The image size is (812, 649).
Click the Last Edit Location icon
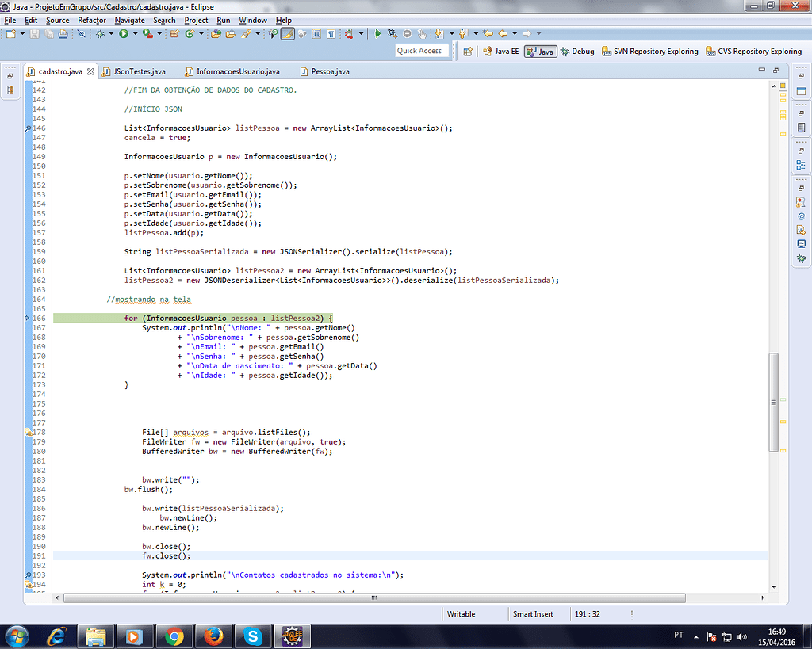[488, 35]
